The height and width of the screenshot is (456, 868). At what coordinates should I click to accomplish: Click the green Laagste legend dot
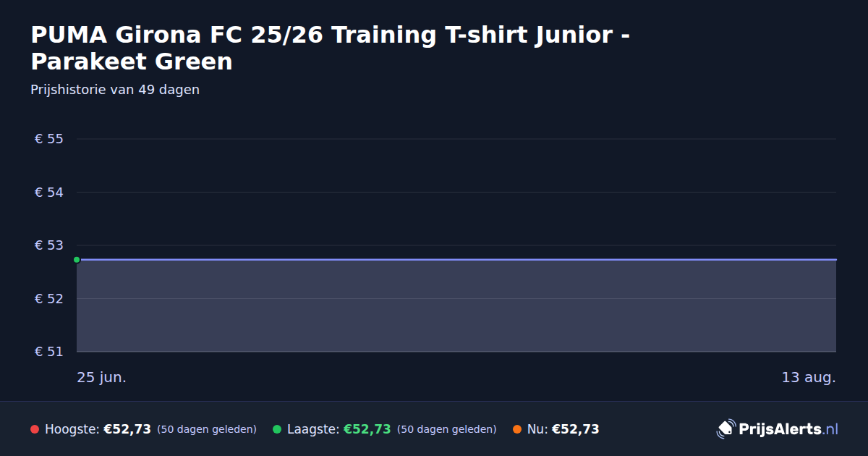coord(277,429)
